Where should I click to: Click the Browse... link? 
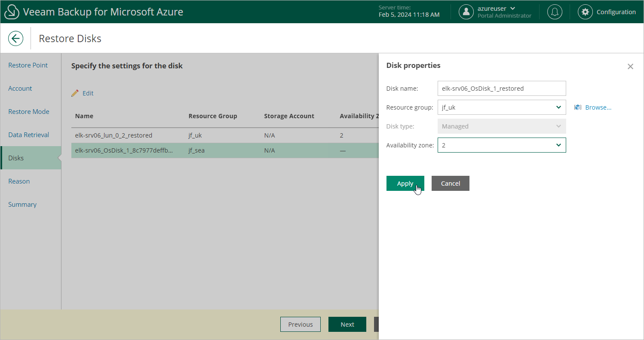(598, 107)
